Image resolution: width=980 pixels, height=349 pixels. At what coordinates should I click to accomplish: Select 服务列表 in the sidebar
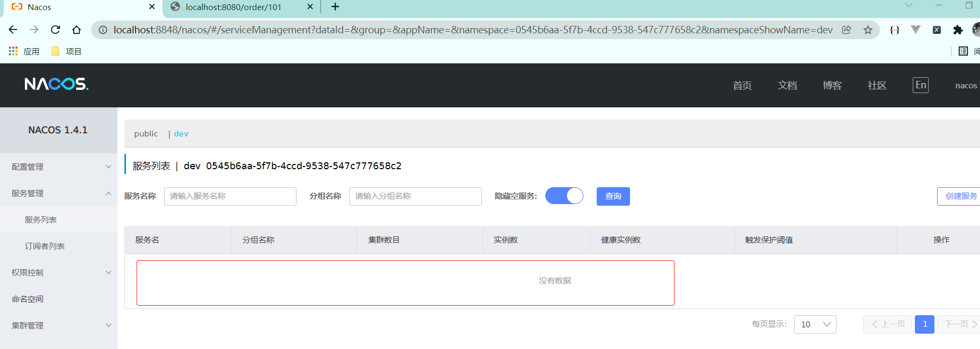(58, 219)
